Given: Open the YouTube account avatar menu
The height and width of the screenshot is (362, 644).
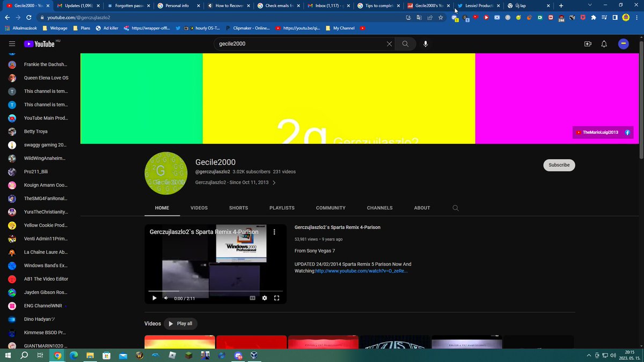Looking at the screenshot, I should pyautogui.click(x=623, y=44).
